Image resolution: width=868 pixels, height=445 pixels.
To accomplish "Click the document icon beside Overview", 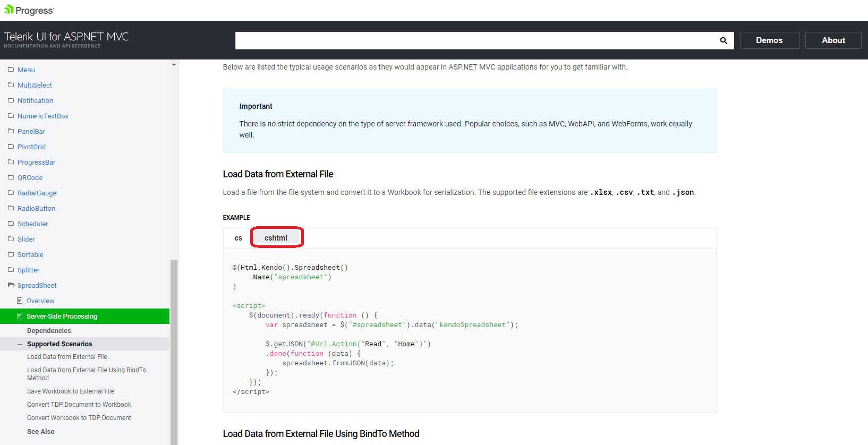I will coord(20,301).
